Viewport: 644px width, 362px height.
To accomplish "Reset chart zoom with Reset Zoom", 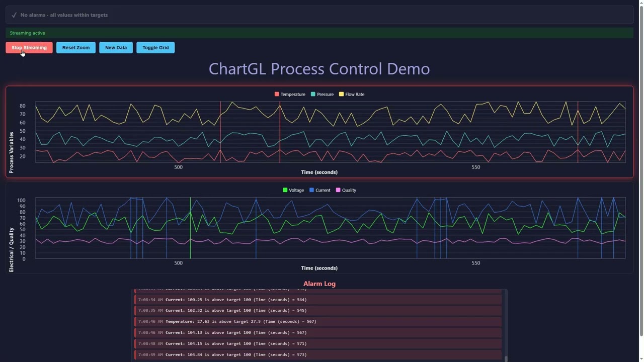I will 76,48.
